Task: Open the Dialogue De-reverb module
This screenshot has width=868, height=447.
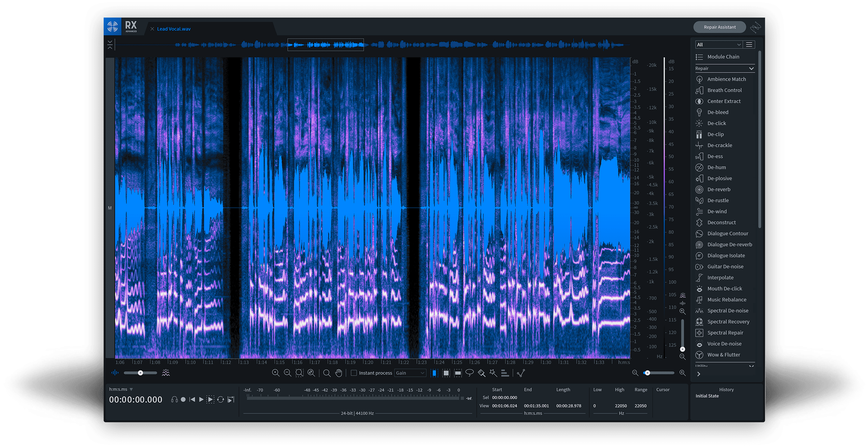Action: [725, 245]
